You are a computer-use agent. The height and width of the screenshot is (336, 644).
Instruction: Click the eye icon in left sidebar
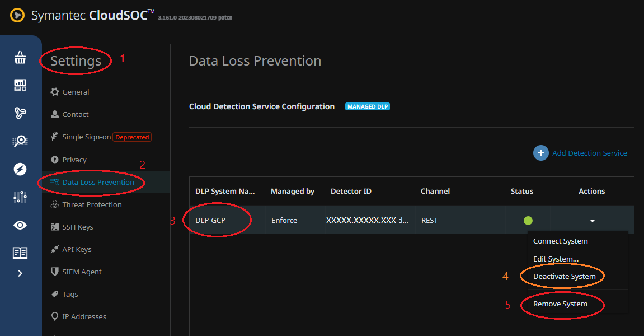coord(20,225)
